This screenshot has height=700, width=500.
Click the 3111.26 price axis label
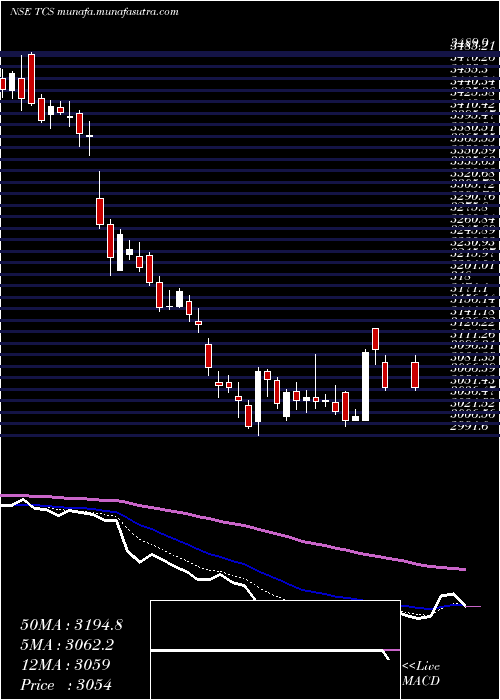coord(471,333)
